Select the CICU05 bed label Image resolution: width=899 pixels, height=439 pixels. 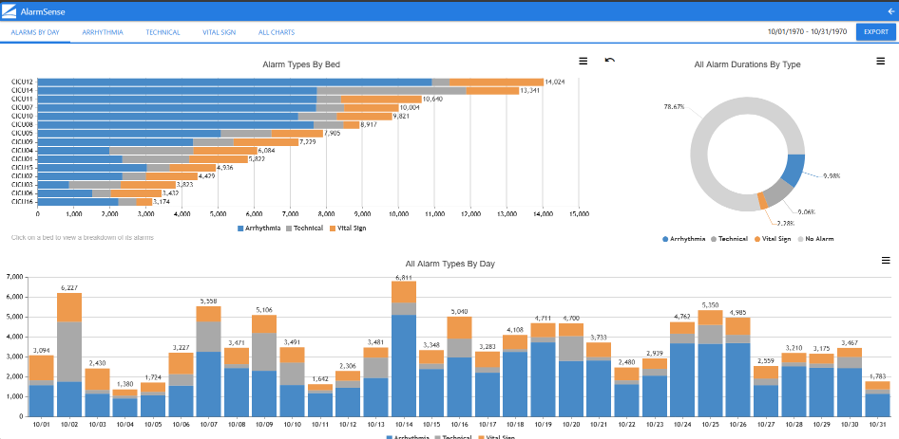(22, 134)
